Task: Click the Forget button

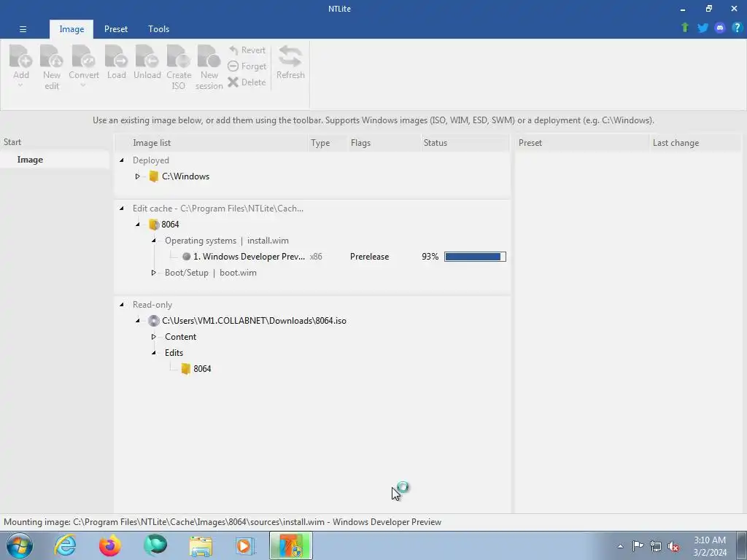Action: [247, 66]
